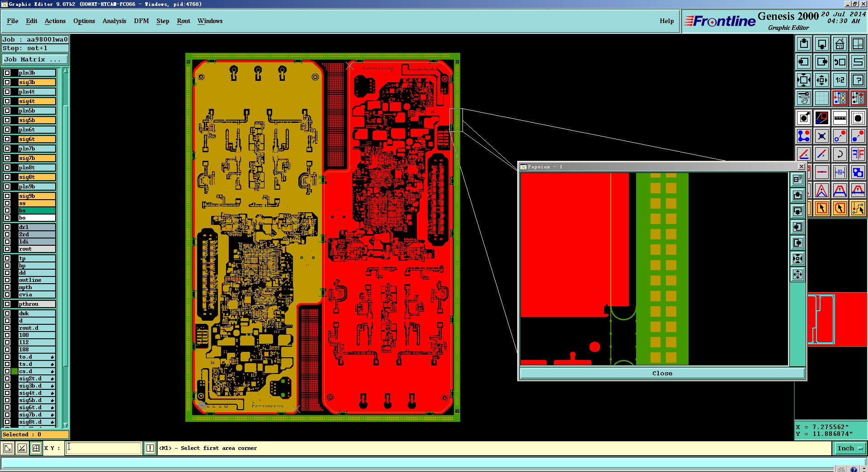
Task: Toggle the display checkbox for layer pthrou
Action: click(x=7, y=304)
